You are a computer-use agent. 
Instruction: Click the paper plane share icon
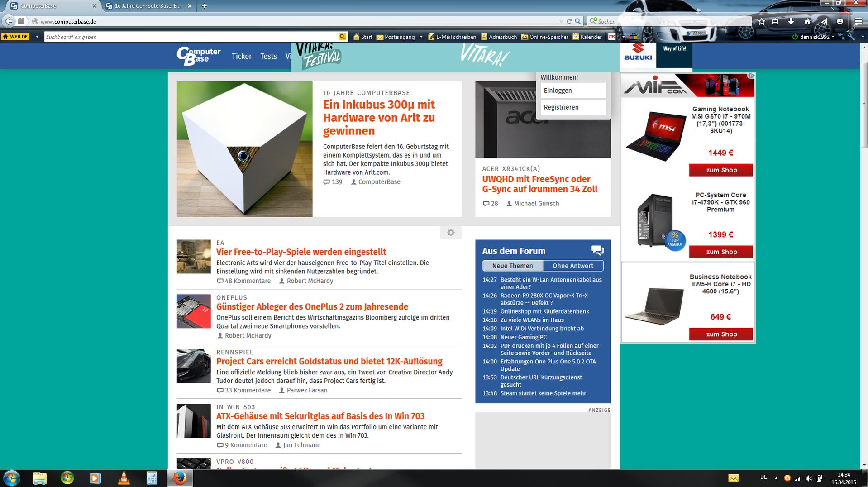tap(824, 21)
